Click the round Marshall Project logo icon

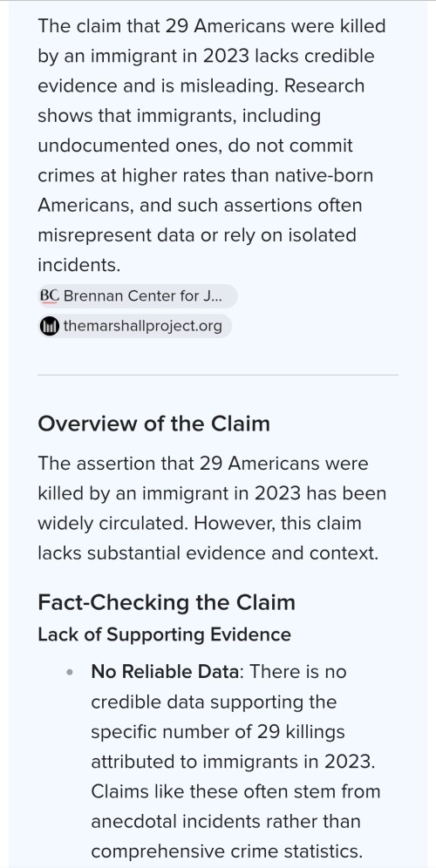pyautogui.click(x=50, y=326)
